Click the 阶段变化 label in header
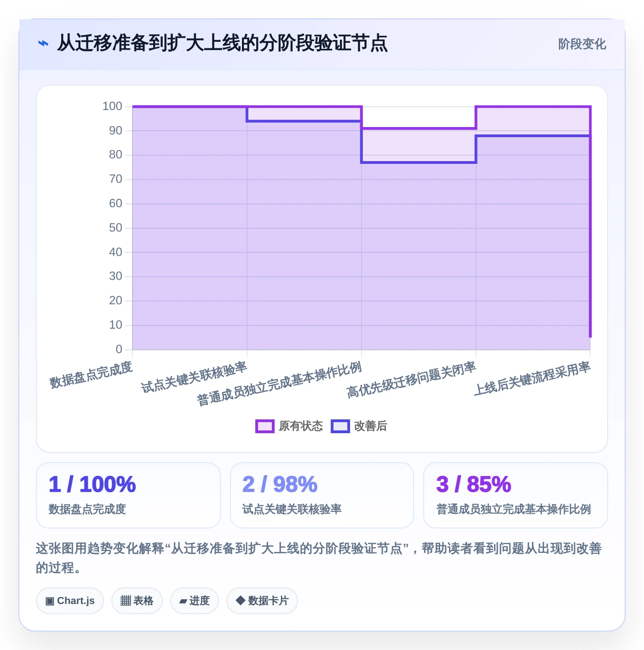 582,44
